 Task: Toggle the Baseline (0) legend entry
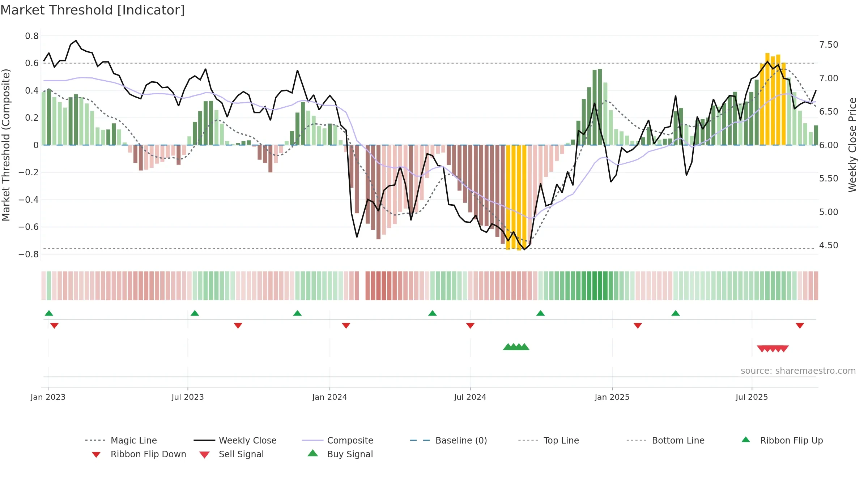[448, 440]
